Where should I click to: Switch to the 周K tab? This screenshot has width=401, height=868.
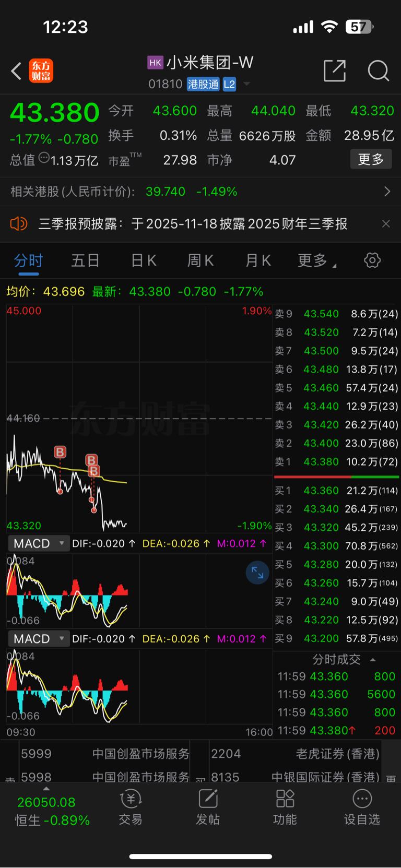coord(200,260)
